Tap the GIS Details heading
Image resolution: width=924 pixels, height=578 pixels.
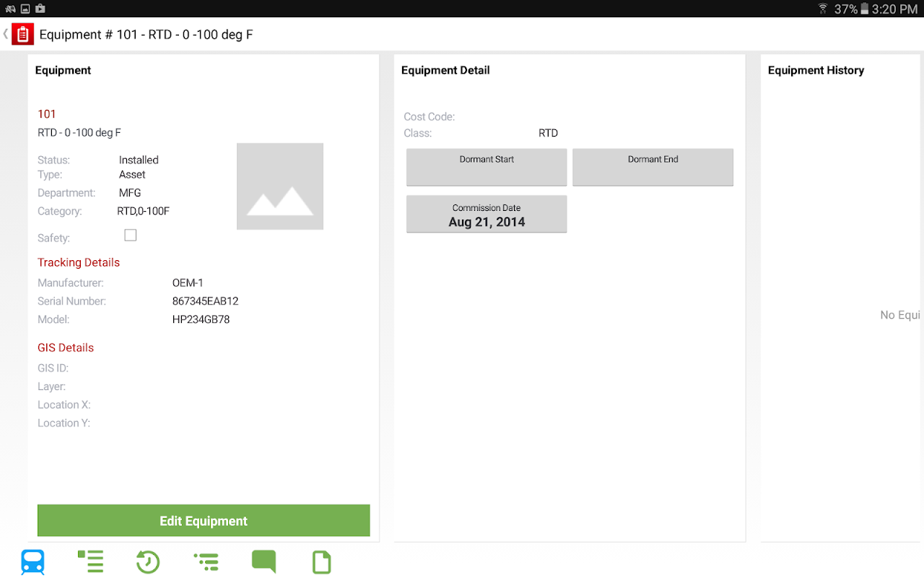click(x=66, y=348)
